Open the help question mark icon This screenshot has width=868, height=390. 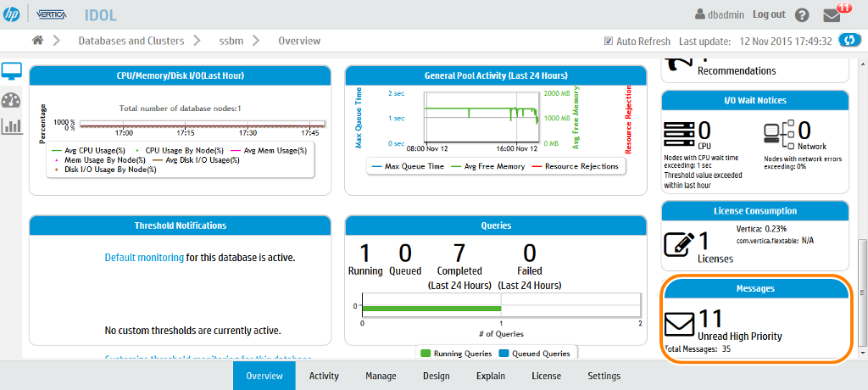point(802,15)
